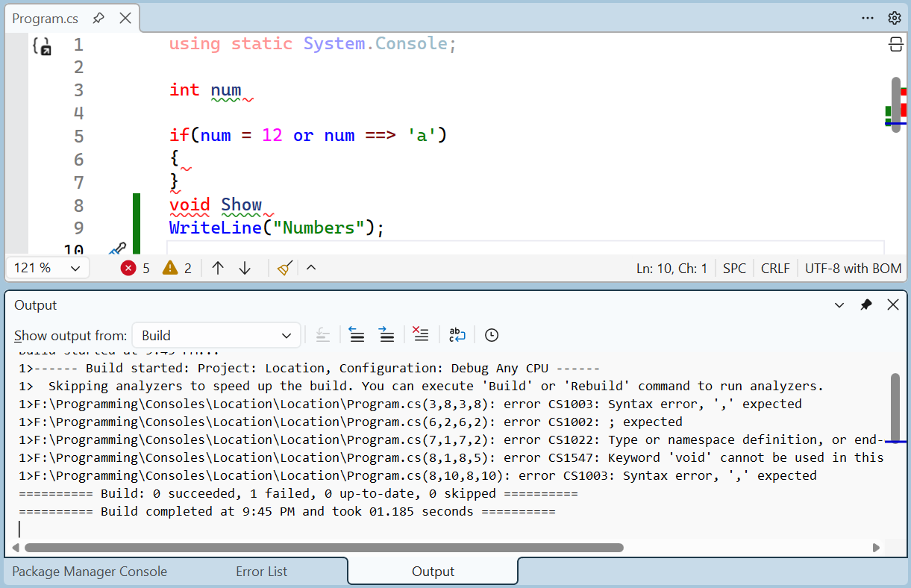
Task: Switch to the Package Manager Console tab
Action: [x=90, y=572]
